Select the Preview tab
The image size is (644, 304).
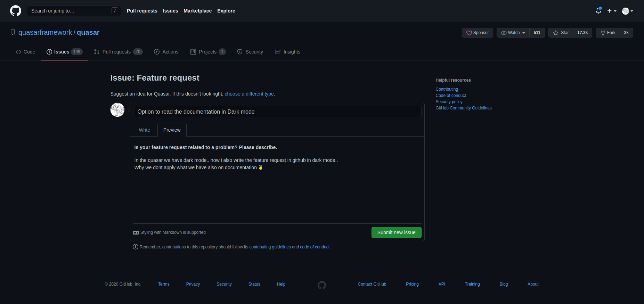click(x=172, y=130)
